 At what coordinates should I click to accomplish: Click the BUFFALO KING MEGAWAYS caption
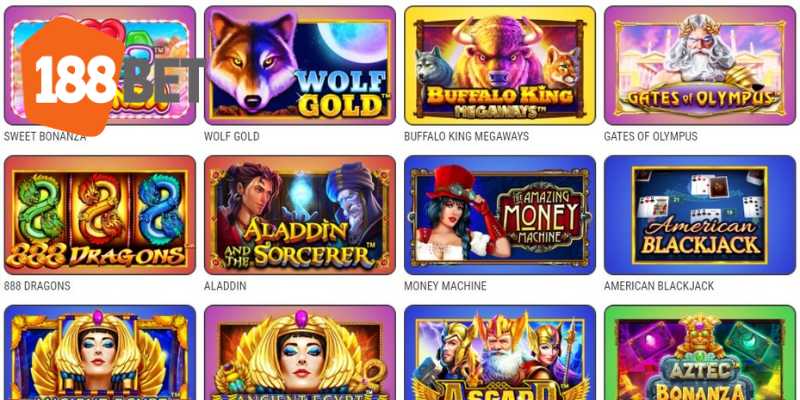(466, 137)
